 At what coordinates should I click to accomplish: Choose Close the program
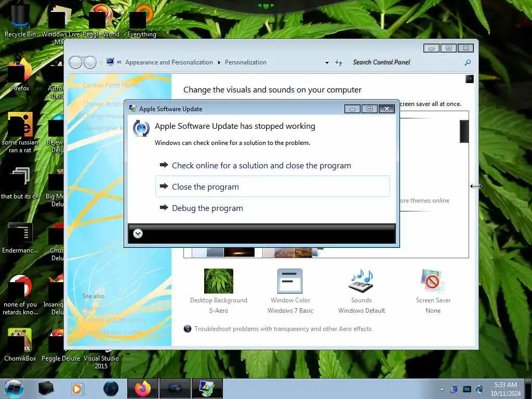(272, 187)
